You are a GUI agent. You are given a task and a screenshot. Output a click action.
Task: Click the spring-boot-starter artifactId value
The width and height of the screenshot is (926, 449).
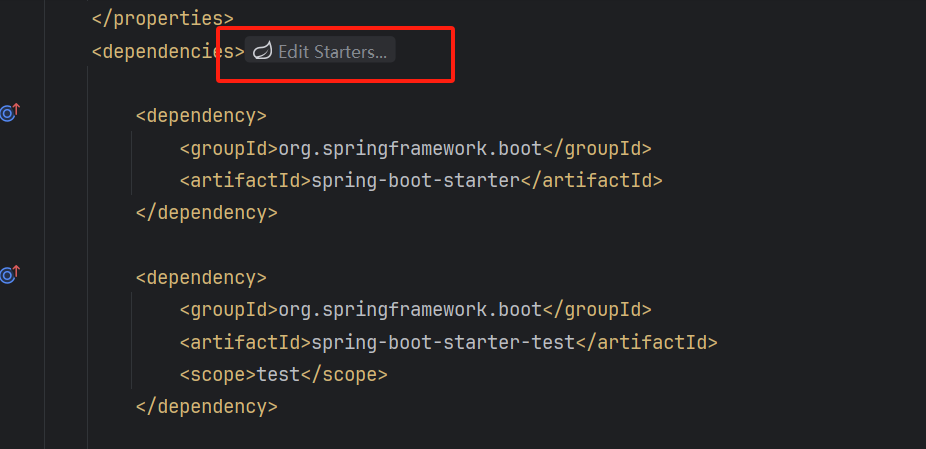coord(416,181)
